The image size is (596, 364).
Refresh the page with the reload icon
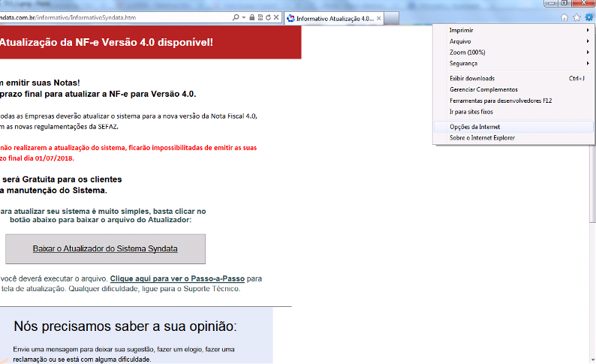(268, 17)
